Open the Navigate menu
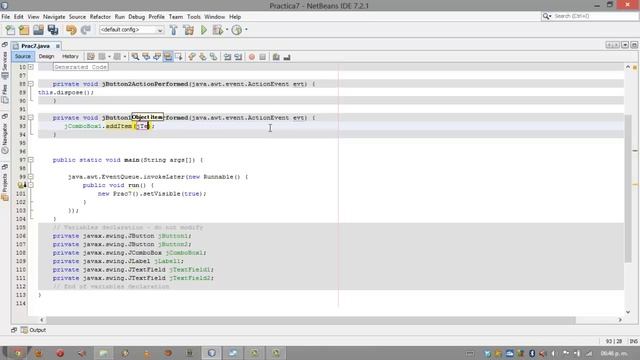The image size is (640, 360). (x=54, y=17)
